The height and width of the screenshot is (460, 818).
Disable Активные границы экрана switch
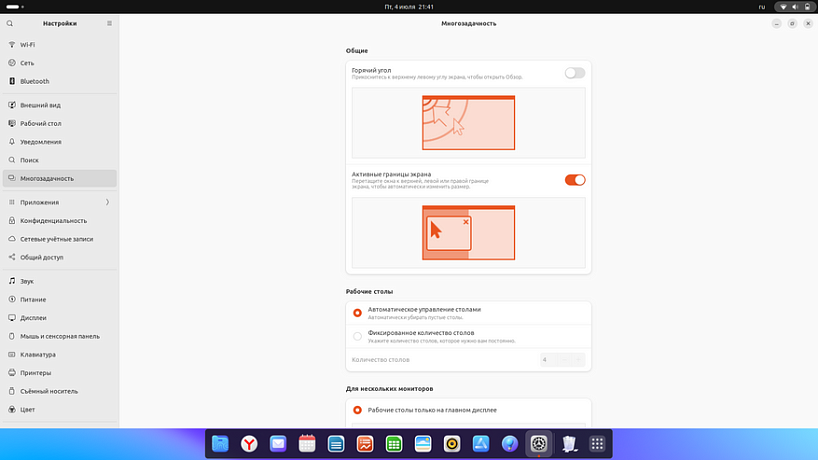(x=574, y=180)
